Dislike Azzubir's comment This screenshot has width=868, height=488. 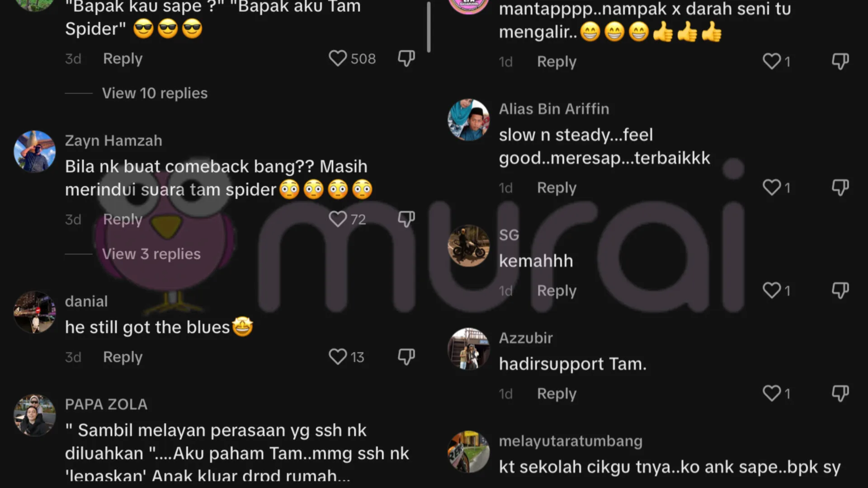coord(840,394)
